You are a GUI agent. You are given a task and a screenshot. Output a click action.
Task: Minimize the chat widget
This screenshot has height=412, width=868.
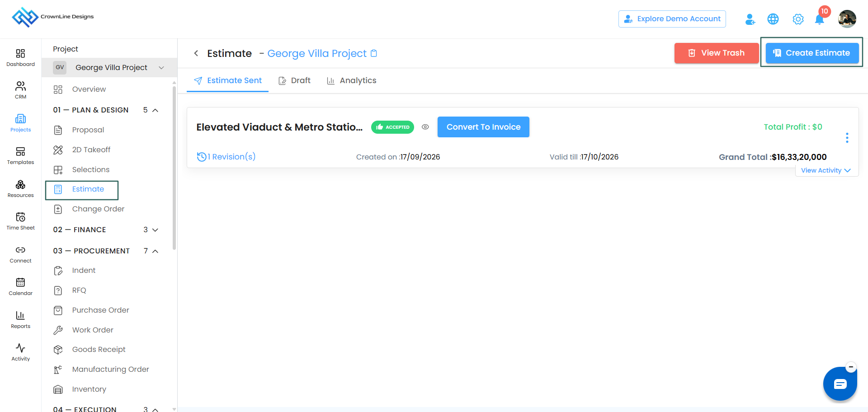coord(851,367)
